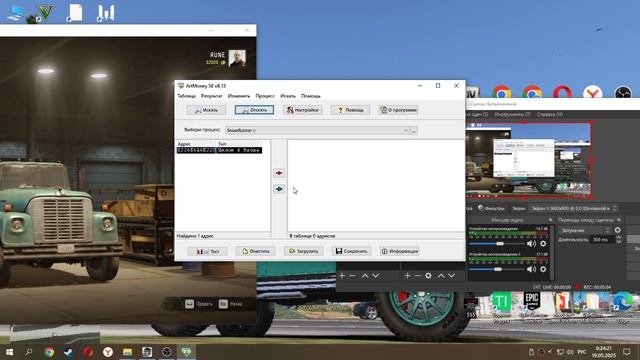Open the Помощь menu in ArtMoney menu bar
640x360 pixels.
(x=311, y=96)
